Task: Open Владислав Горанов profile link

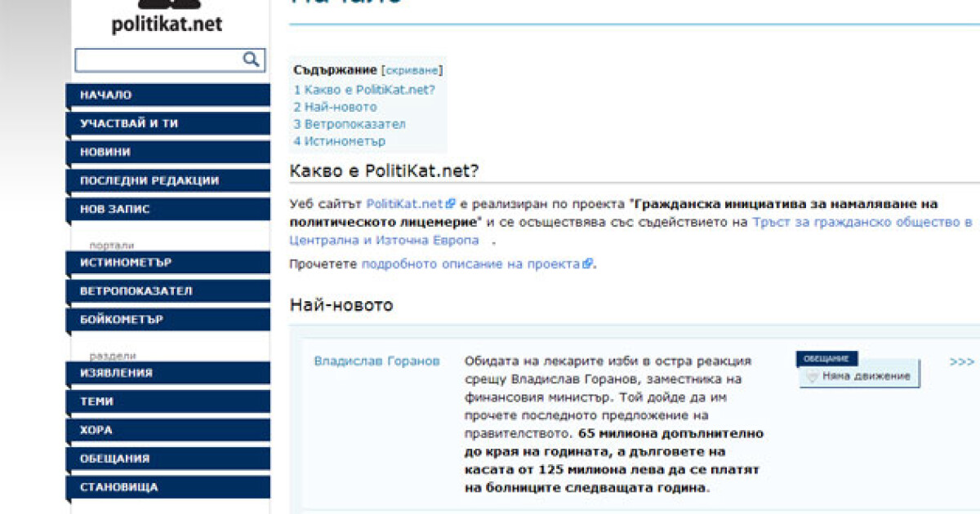Action: pyautogui.click(x=376, y=361)
